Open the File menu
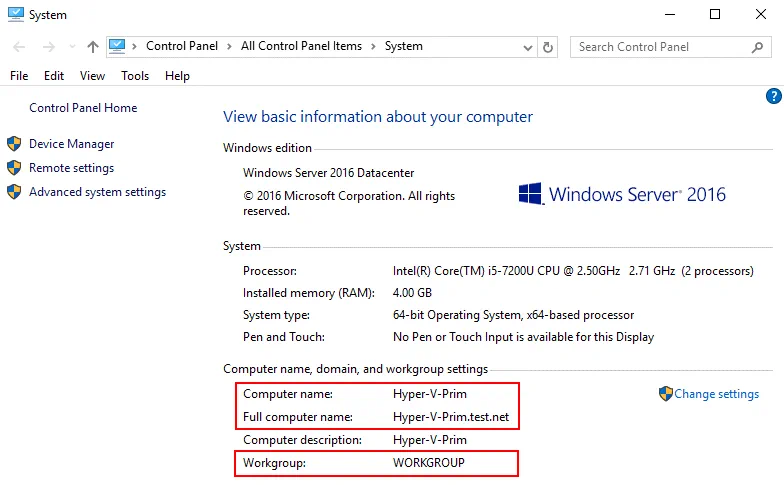784x485 pixels. pos(19,76)
